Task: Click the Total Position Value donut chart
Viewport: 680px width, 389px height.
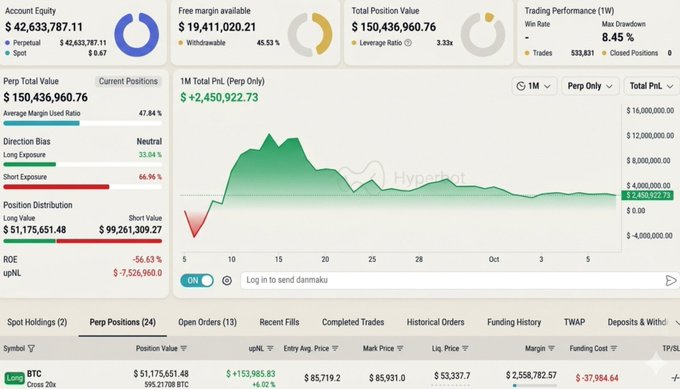Action: pyautogui.click(x=483, y=35)
